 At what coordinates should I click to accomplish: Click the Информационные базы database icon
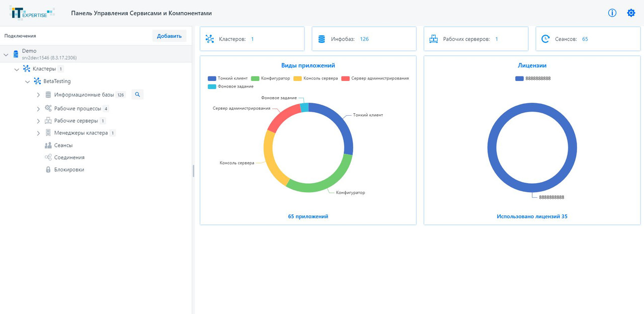click(x=48, y=95)
